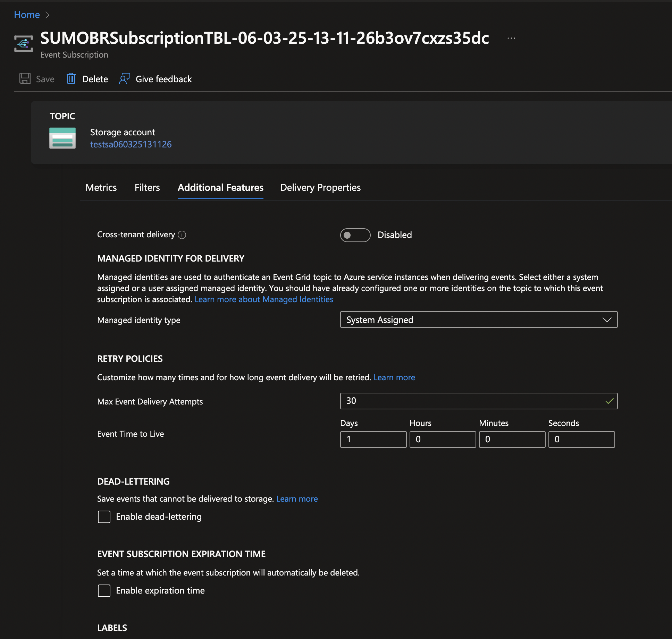Click the Delete trash icon
The width and height of the screenshot is (672, 639).
point(71,79)
